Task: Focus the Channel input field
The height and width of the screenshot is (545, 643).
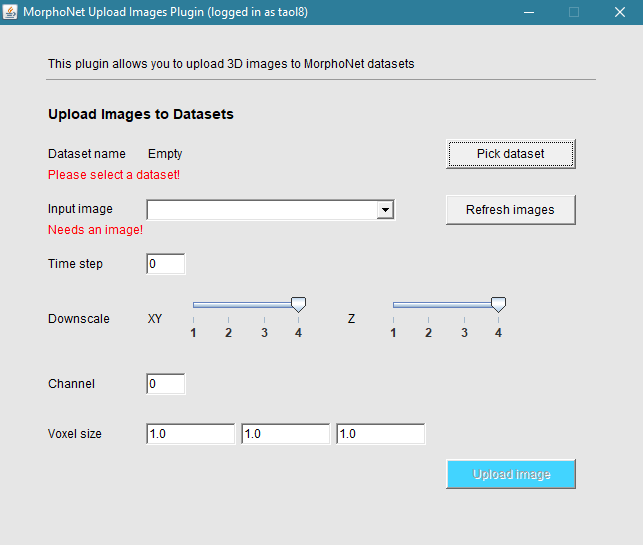Action: 166,384
